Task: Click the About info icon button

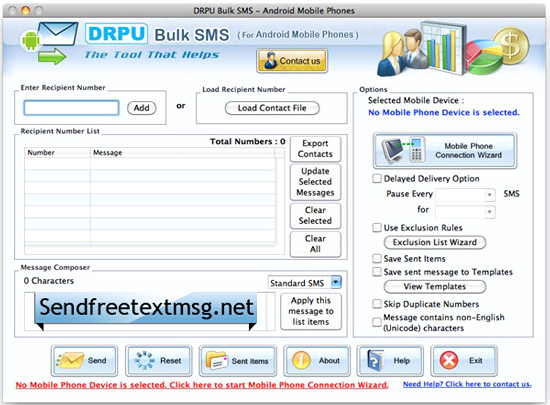Action: (x=317, y=360)
